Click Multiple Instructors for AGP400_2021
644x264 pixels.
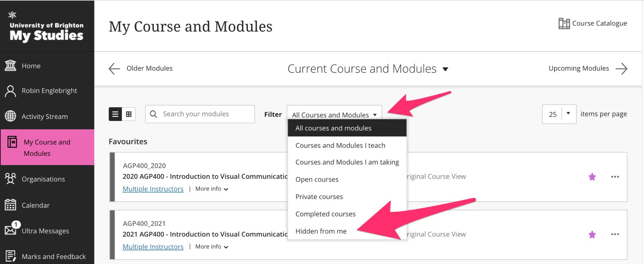(153, 247)
